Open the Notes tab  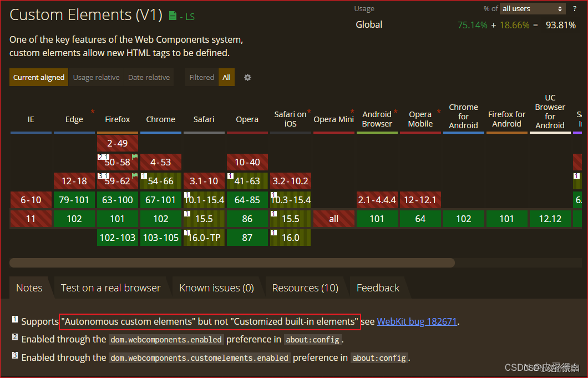29,288
